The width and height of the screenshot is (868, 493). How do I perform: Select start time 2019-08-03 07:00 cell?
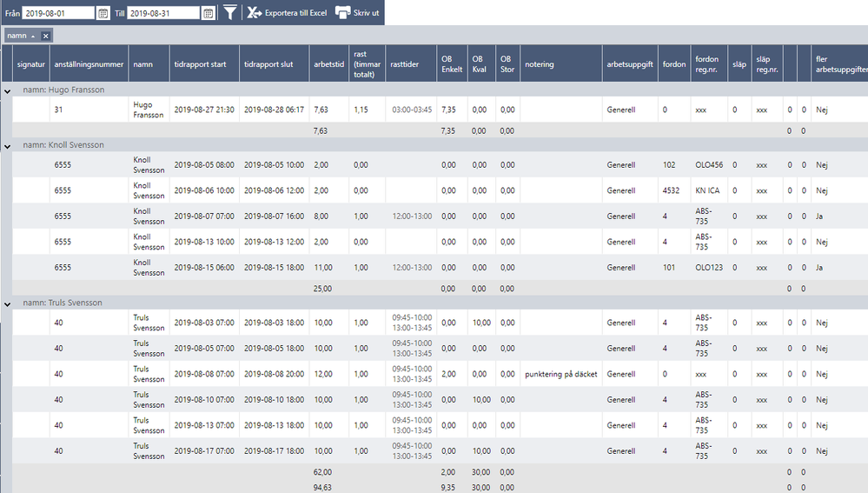point(204,323)
